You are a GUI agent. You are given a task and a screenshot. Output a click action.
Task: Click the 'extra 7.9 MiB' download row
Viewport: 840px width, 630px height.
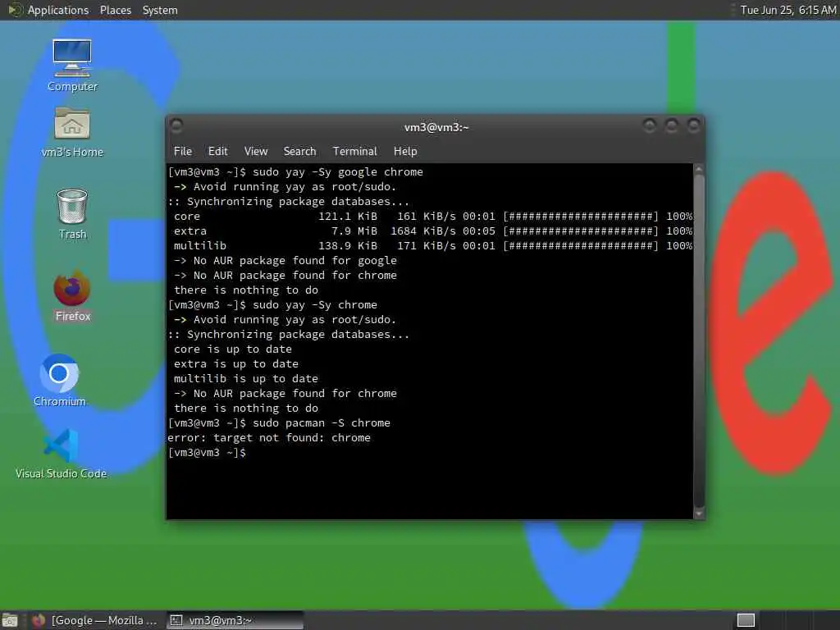pos(433,231)
